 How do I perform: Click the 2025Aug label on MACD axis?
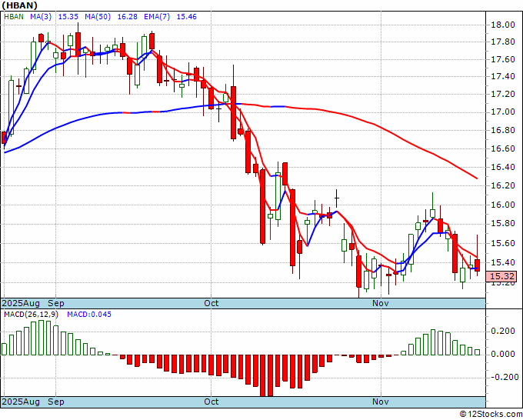(21, 402)
